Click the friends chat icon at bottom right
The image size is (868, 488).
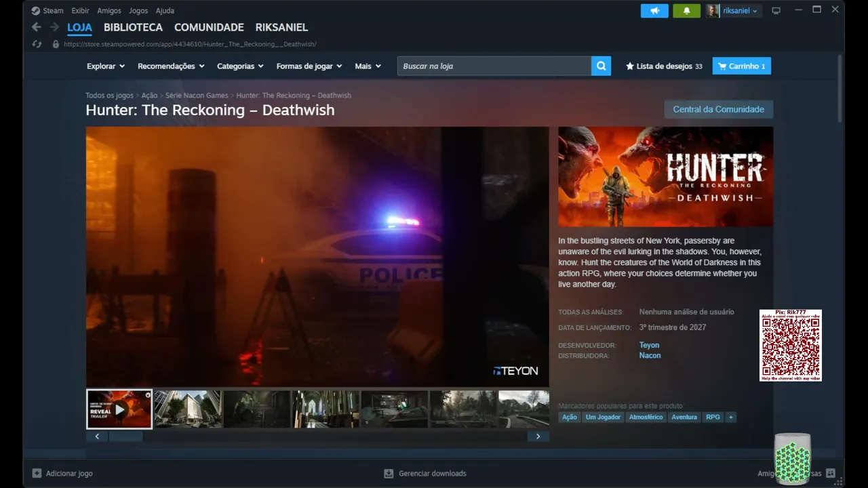(831, 473)
